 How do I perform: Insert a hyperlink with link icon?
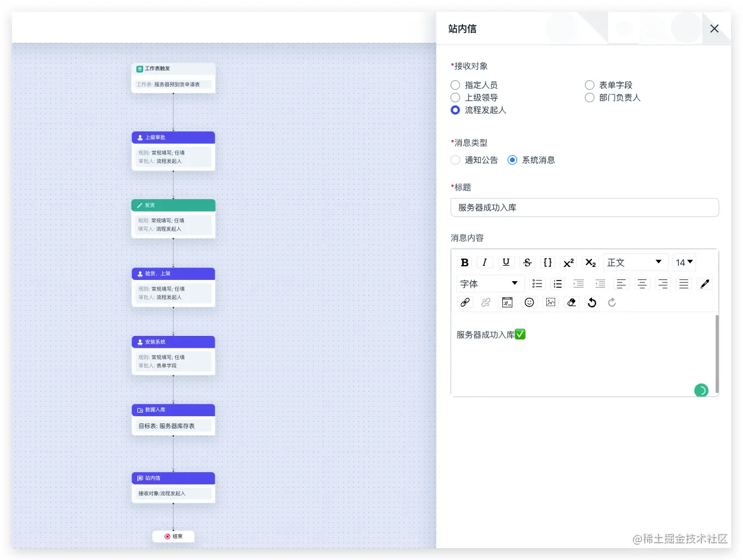point(465,302)
